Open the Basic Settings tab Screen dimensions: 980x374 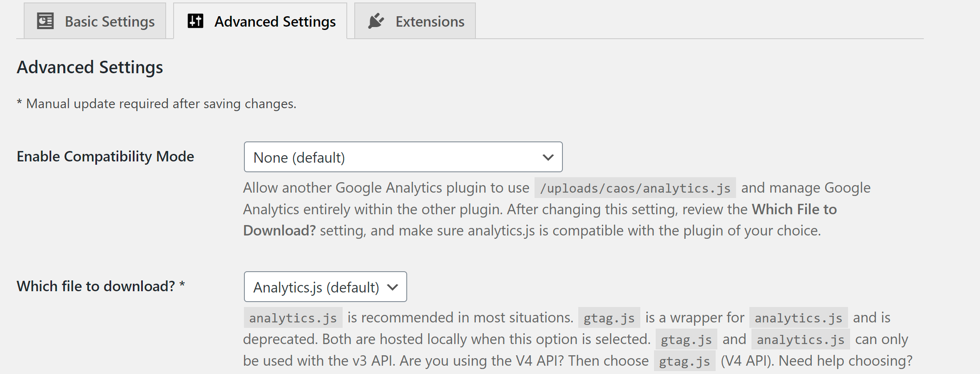pyautogui.click(x=109, y=22)
